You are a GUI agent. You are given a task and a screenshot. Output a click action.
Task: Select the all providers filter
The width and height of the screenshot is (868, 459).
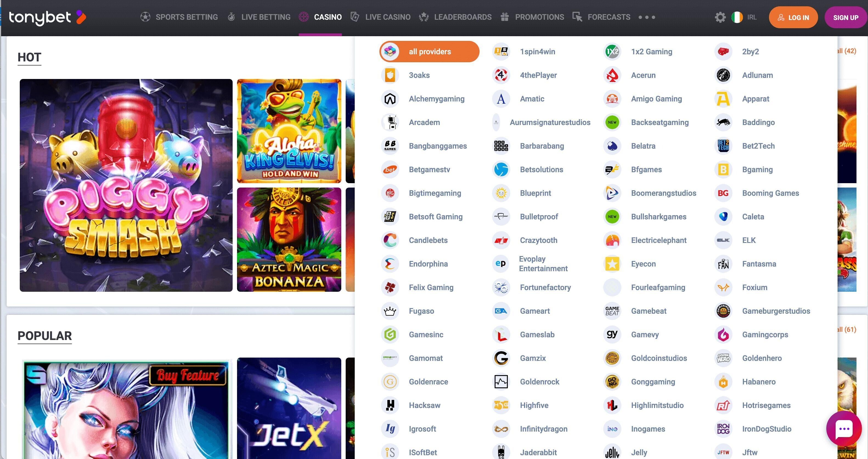click(429, 52)
